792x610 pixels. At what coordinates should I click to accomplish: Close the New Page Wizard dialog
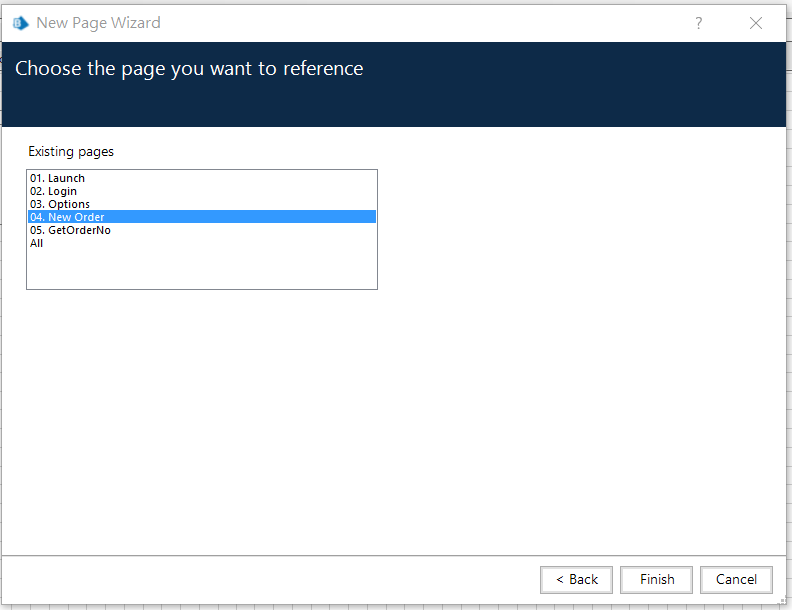[x=756, y=23]
